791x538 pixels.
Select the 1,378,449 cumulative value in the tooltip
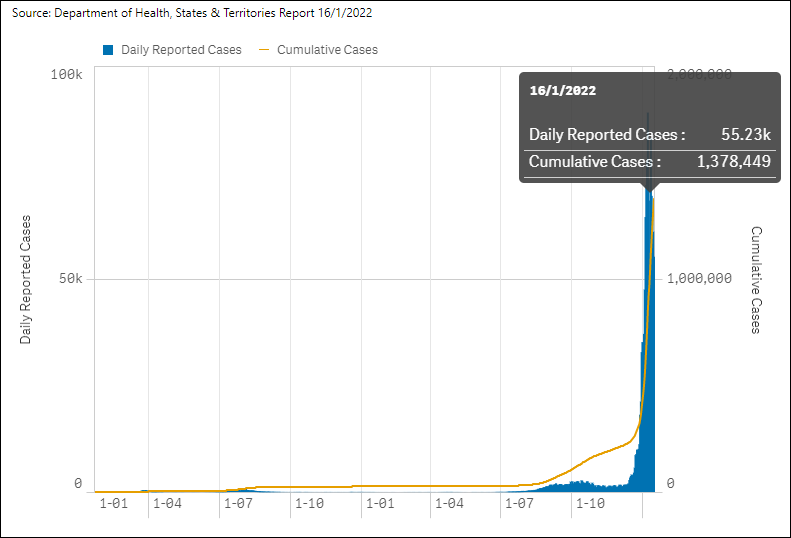click(734, 161)
